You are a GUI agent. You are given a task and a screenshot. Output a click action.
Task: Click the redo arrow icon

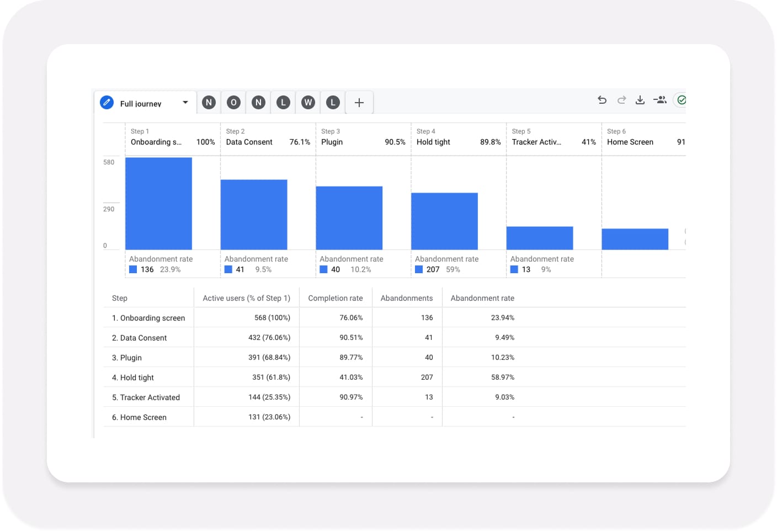[x=621, y=100]
